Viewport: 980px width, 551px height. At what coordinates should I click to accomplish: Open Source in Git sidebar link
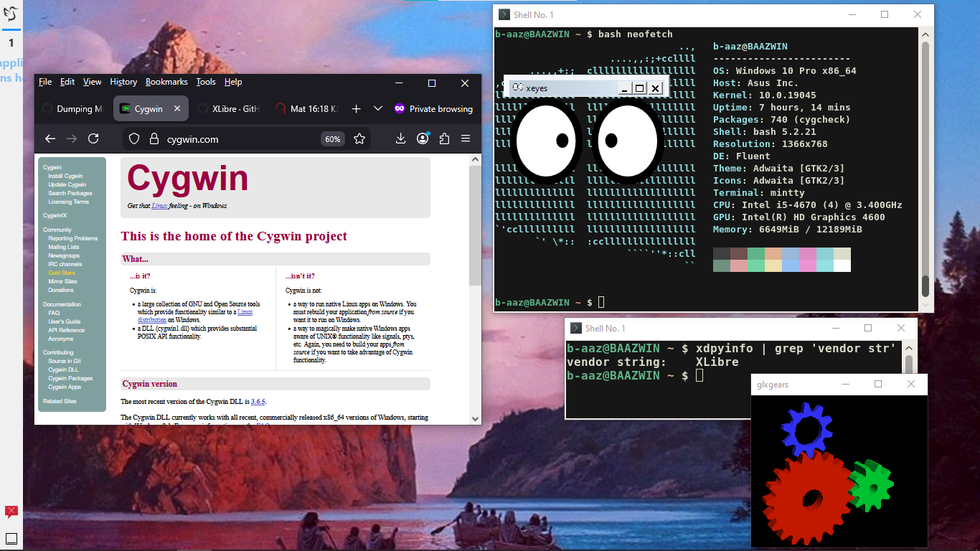(x=65, y=361)
